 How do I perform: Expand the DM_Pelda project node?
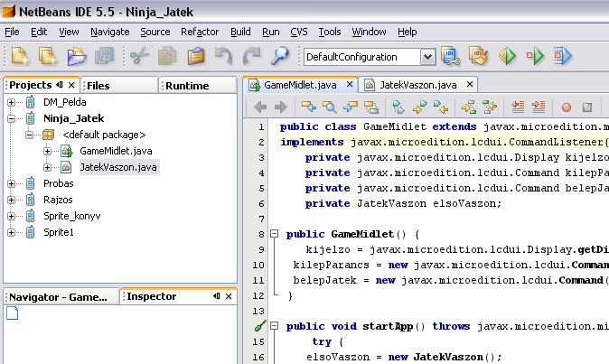11,102
